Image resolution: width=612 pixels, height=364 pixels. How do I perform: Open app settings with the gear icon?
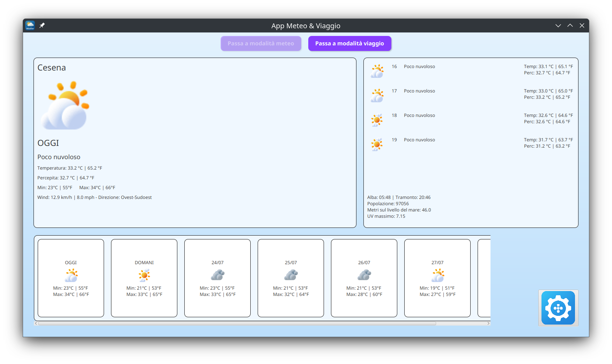point(558,308)
